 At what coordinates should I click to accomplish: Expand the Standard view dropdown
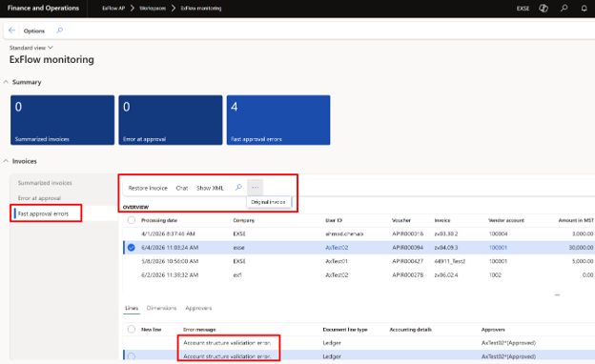31,48
